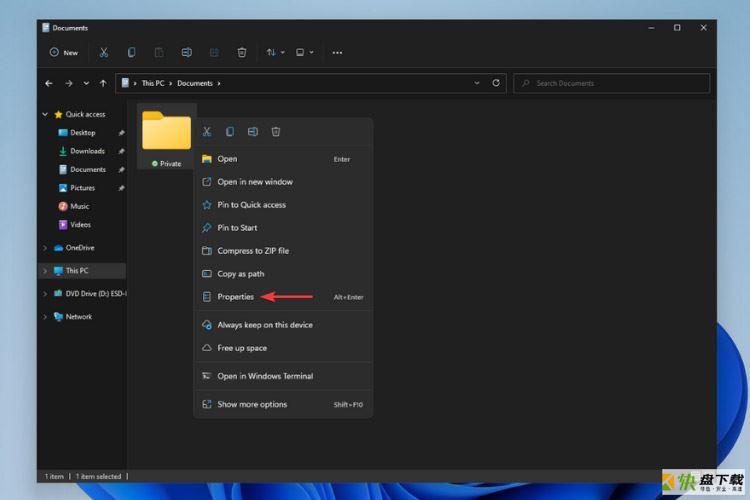Open Documents in the sidebar
Screen dimensions: 750x500
88,169
